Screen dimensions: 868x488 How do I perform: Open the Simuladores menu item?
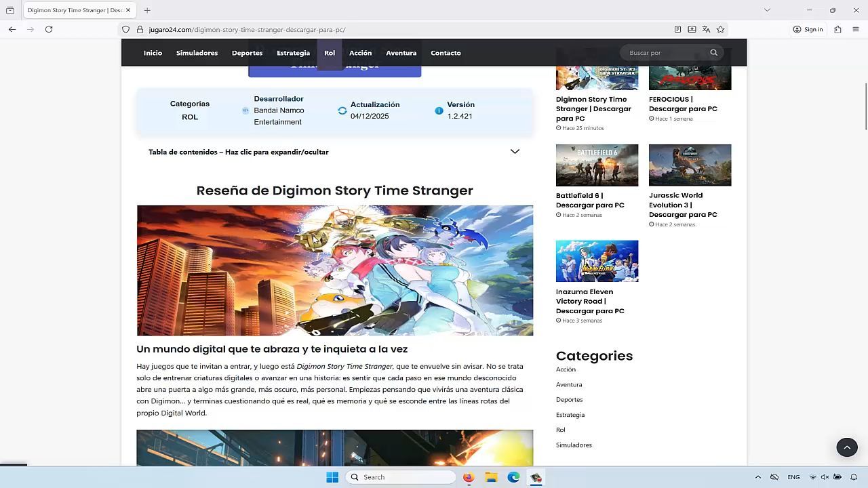pos(197,53)
